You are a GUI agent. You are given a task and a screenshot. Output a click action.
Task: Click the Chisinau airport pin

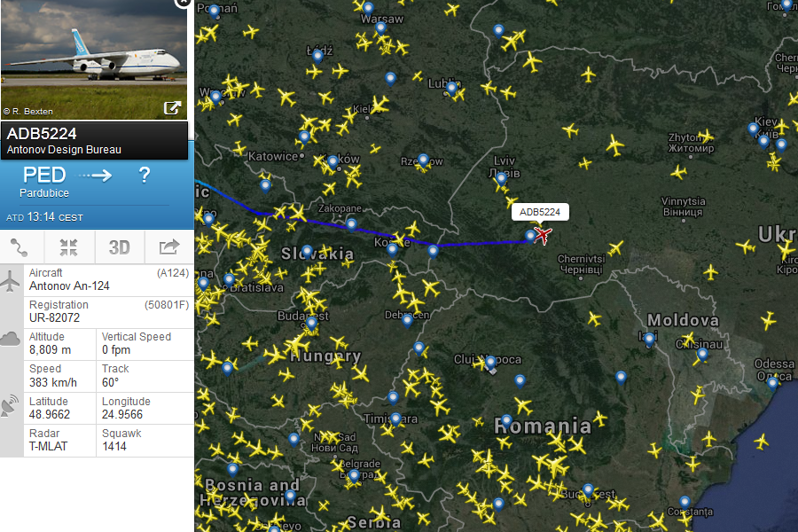(702, 355)
